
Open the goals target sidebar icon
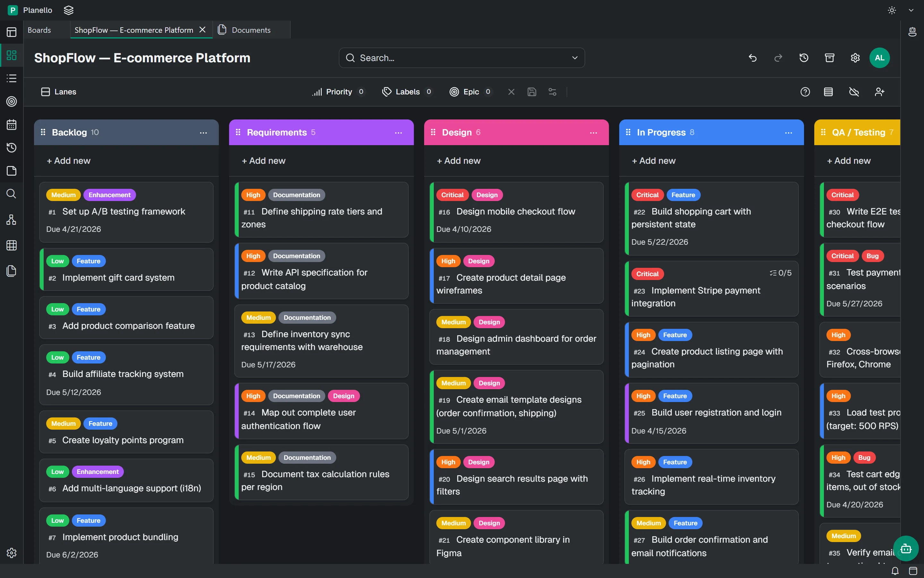(12, 101)
